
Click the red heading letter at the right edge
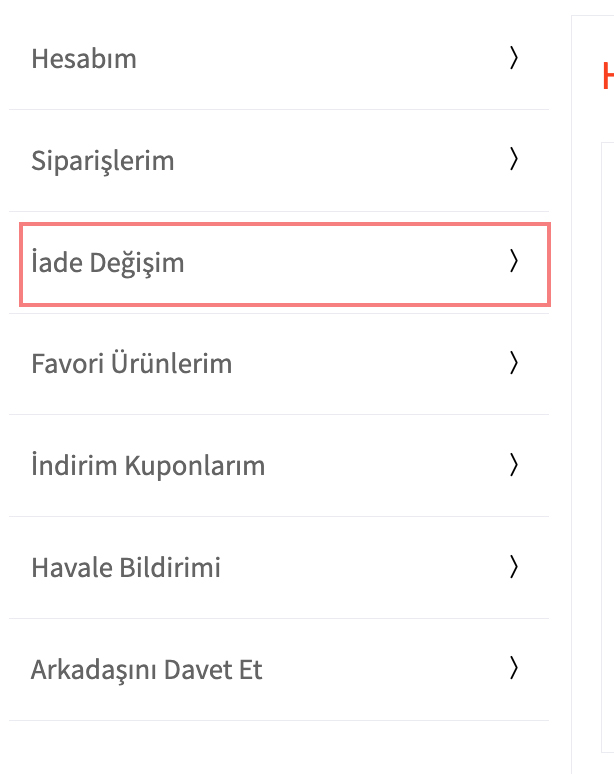pos(608,76)
